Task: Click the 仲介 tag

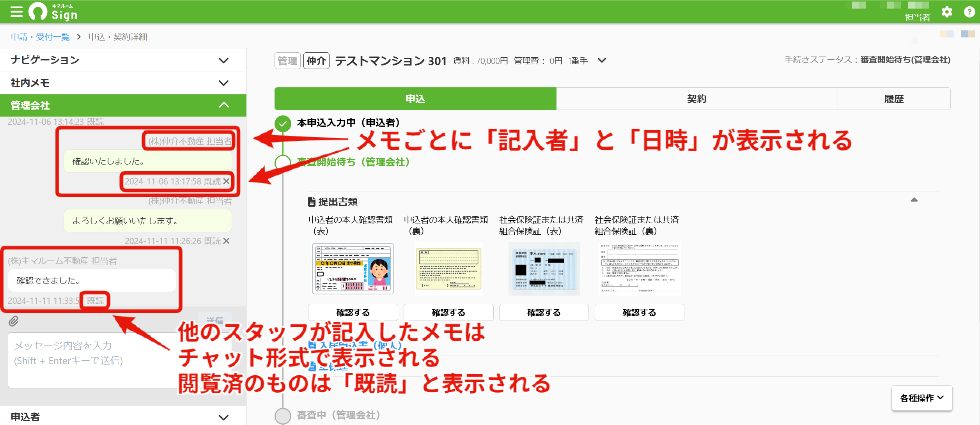Action: pyautogui.click(x=316, y=61)
